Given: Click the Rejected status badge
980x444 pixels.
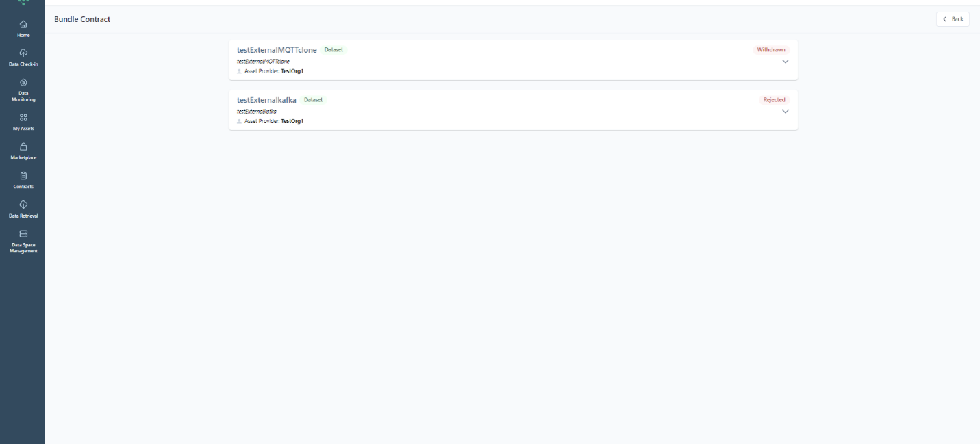Looking at the screenshot, I should (x=775, y=100).
